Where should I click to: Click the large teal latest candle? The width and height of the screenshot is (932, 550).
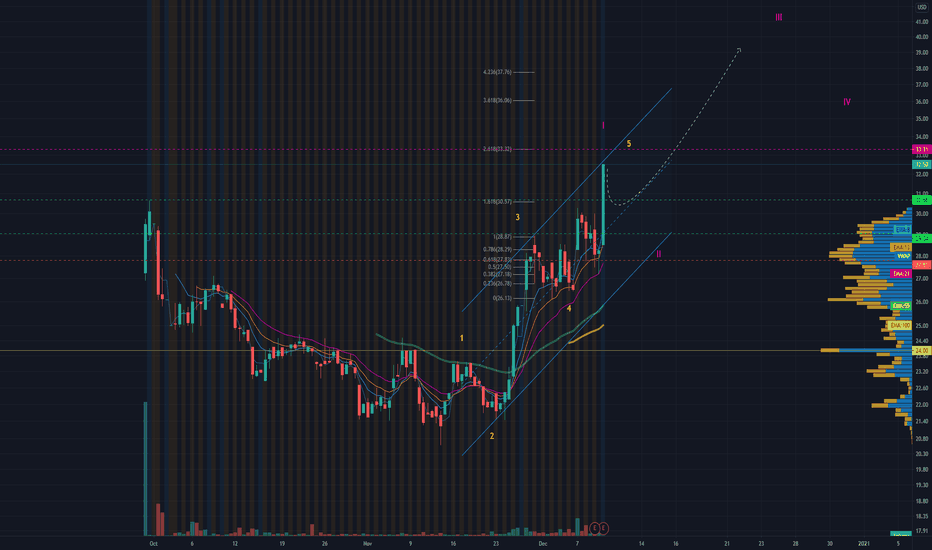pos(603,204)
